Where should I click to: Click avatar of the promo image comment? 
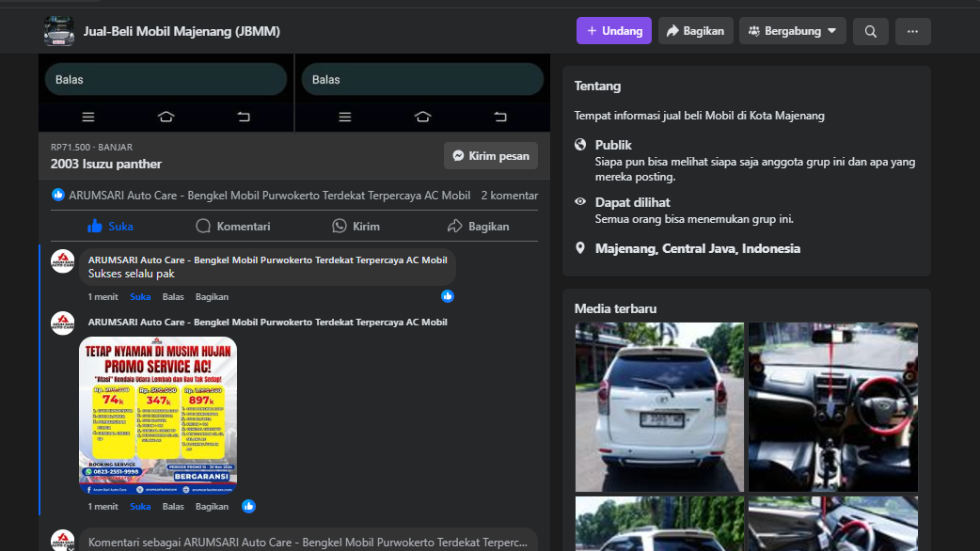62,323
